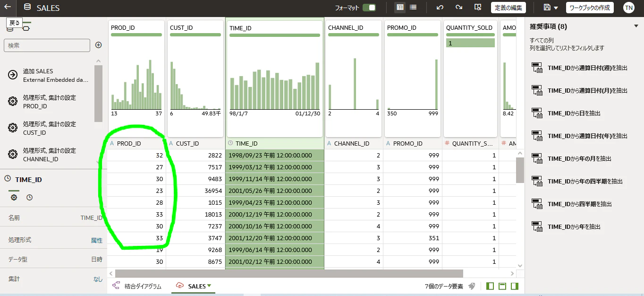
Task: Open 結合ダイアグラム tab
Action: tap(143, 286)
